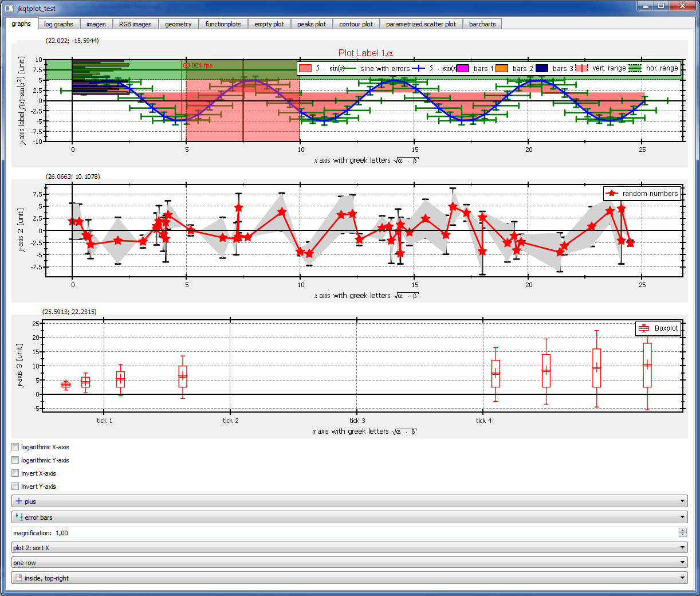Click the legend position icon beside inside, top-right

click(x=19, y=578)
